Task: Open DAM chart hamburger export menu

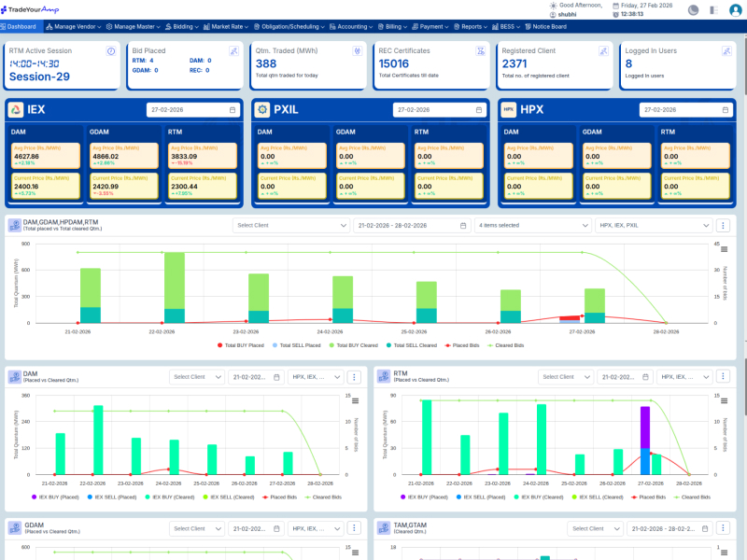Action: pos(356,401)
